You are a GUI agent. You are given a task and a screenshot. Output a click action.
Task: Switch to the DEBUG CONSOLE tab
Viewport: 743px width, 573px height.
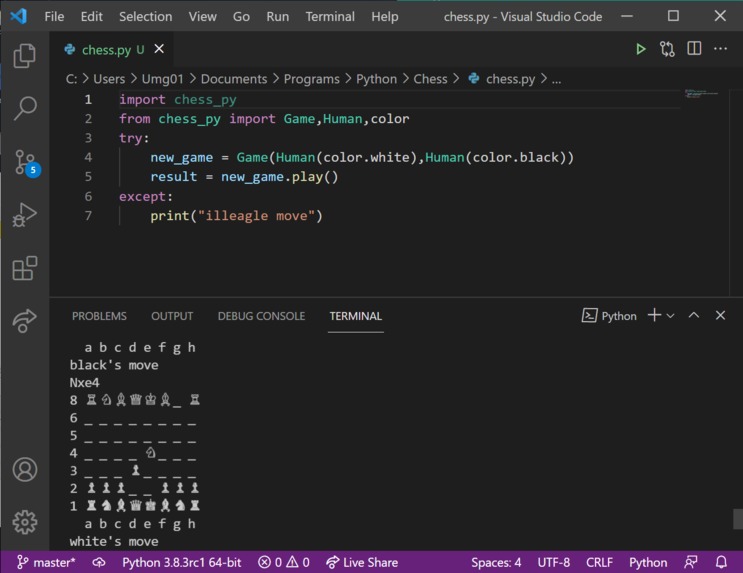(261, 316)
